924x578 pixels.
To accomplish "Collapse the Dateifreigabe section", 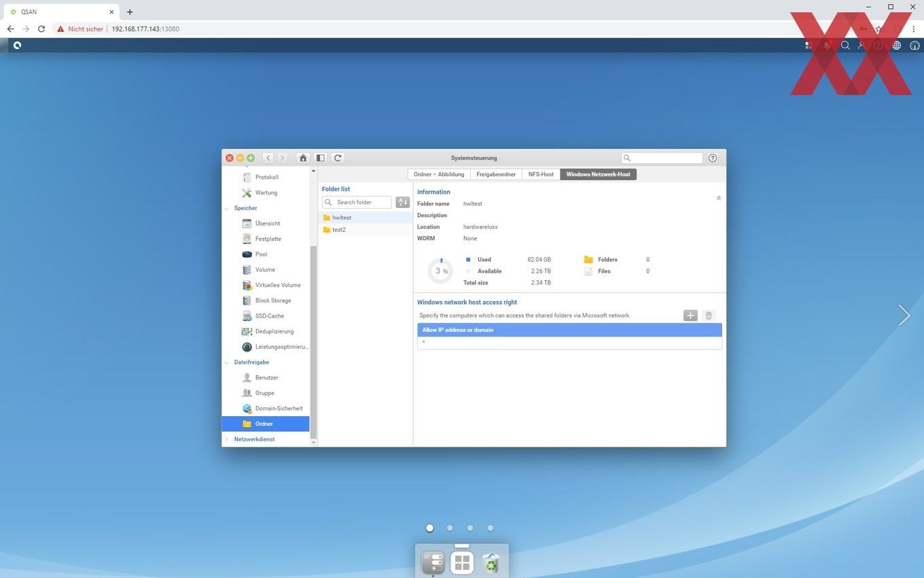I will click(x=227, y=362).
